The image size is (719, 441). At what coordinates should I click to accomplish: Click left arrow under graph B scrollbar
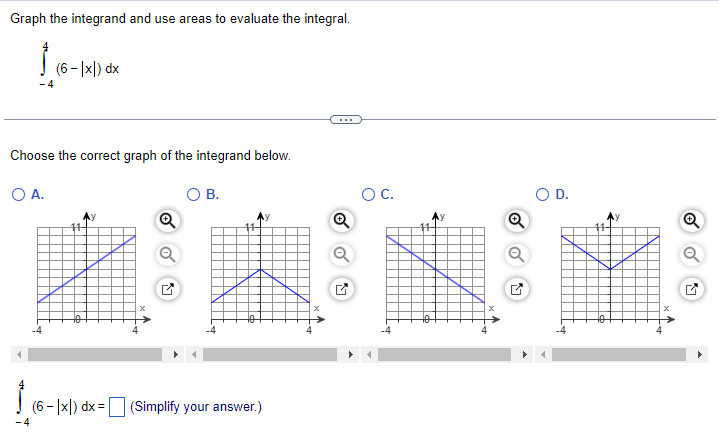pos(194,354)
